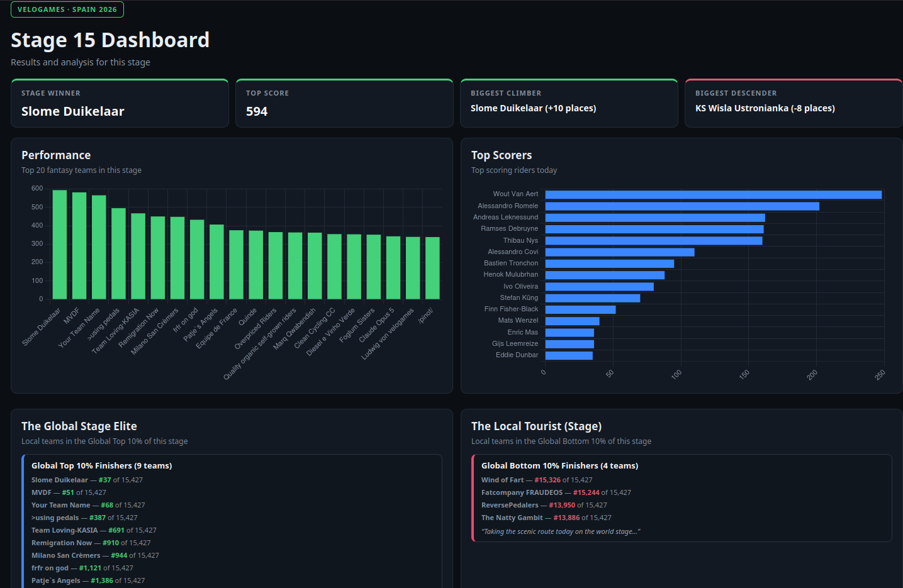Select the Stage Winner card
Screen dimensions: 903x588
[x=120, y=103]
